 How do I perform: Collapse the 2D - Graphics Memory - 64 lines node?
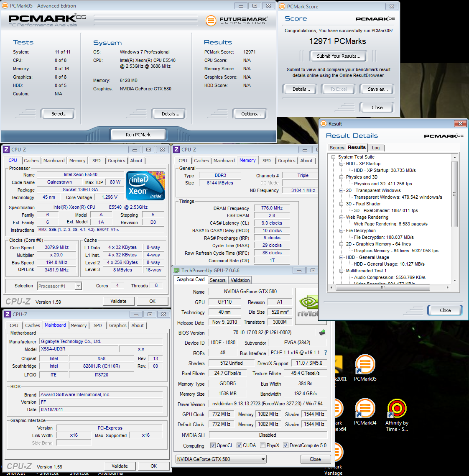coord(341,244)
